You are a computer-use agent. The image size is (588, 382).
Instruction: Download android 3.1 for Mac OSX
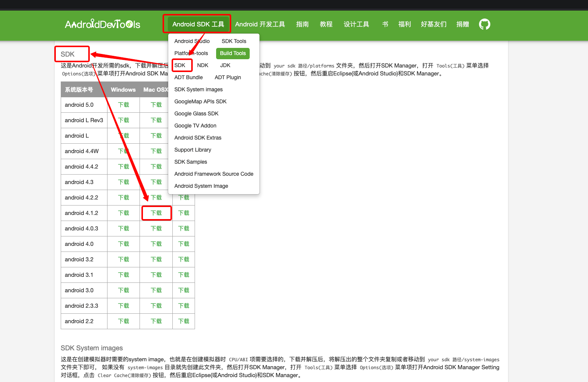click(156, 275)
